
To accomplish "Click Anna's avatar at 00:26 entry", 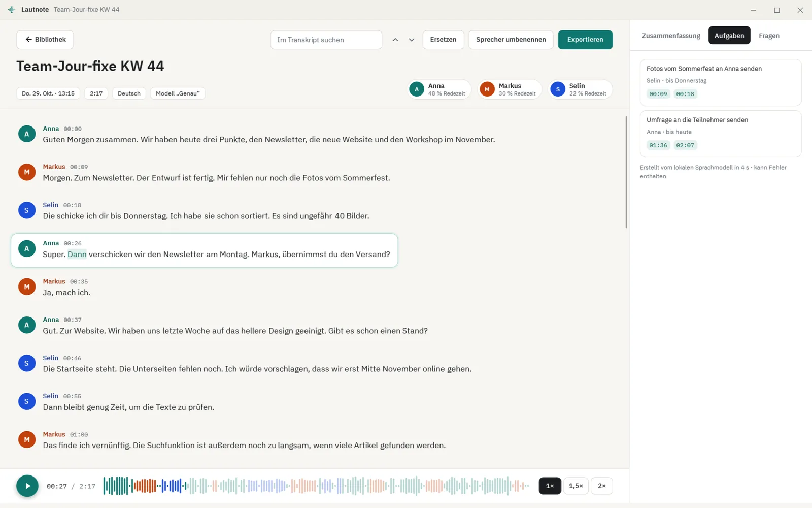I will [x=27, y=248].
